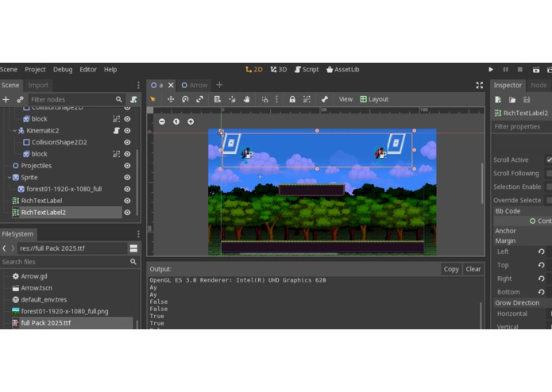
Task: Open FileSystem dock options menu
Action: [138, 234]
